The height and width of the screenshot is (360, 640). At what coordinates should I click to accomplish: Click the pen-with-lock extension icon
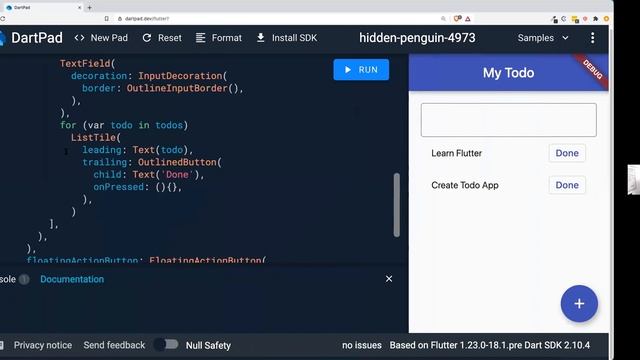554,19
